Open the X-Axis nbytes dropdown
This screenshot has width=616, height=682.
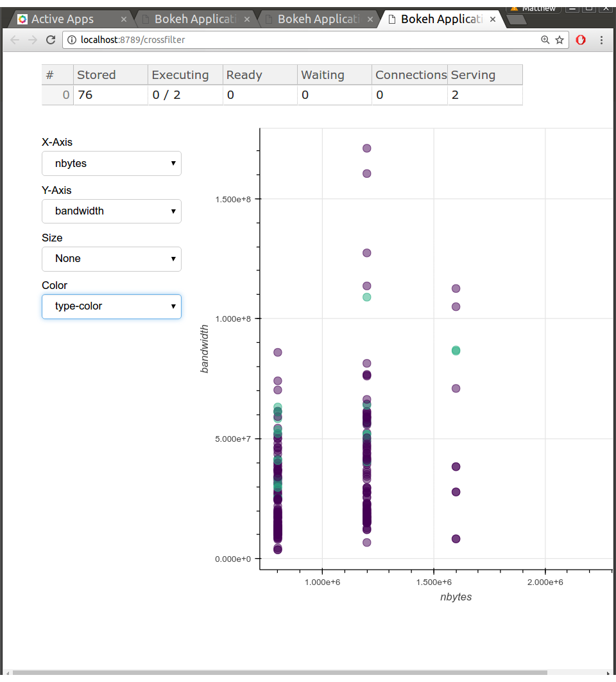(x=111, y=163)
